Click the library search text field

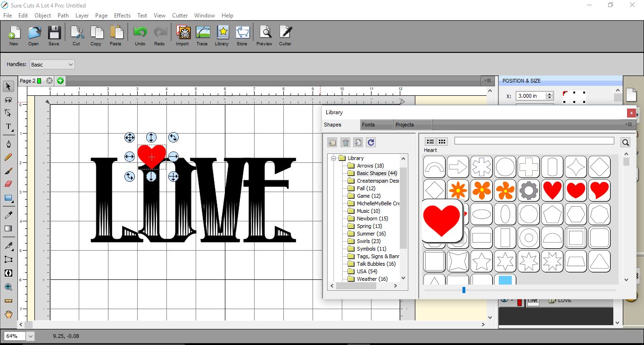534,141
